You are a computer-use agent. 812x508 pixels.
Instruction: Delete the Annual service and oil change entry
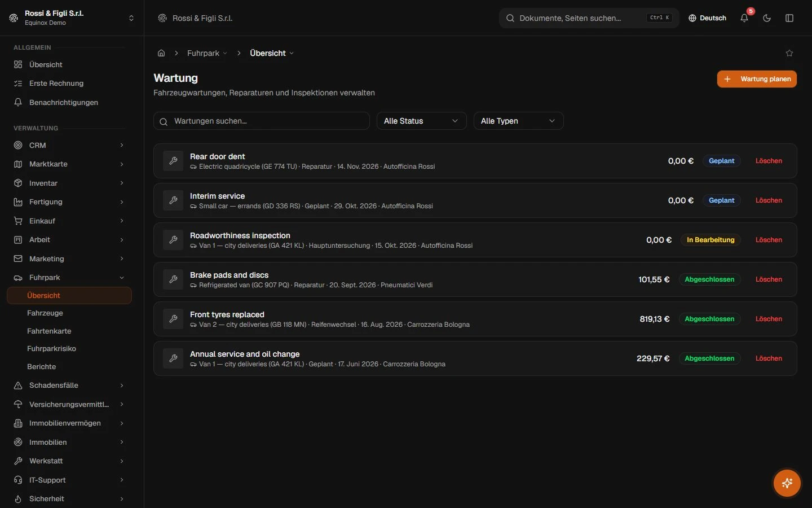coord(769,358)
